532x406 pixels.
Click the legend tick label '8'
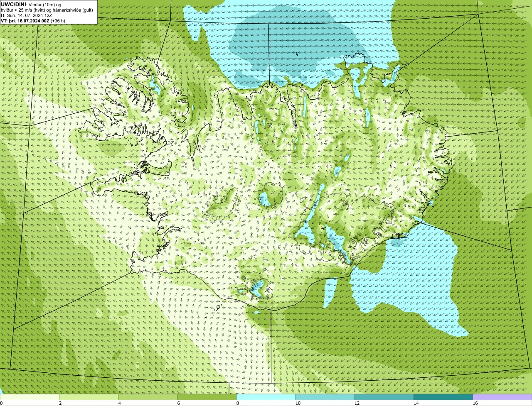coord(238,403)
